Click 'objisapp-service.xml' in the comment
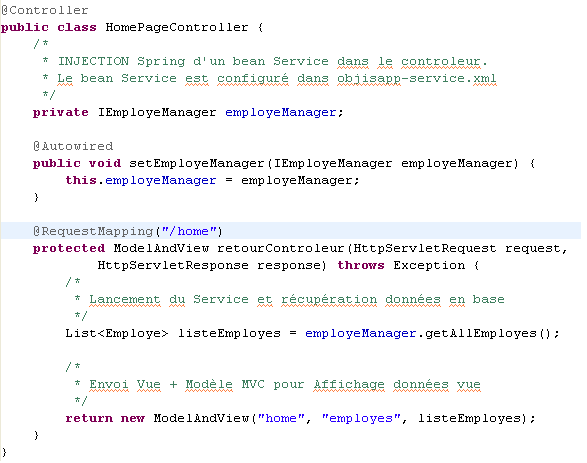 point(416,79)
